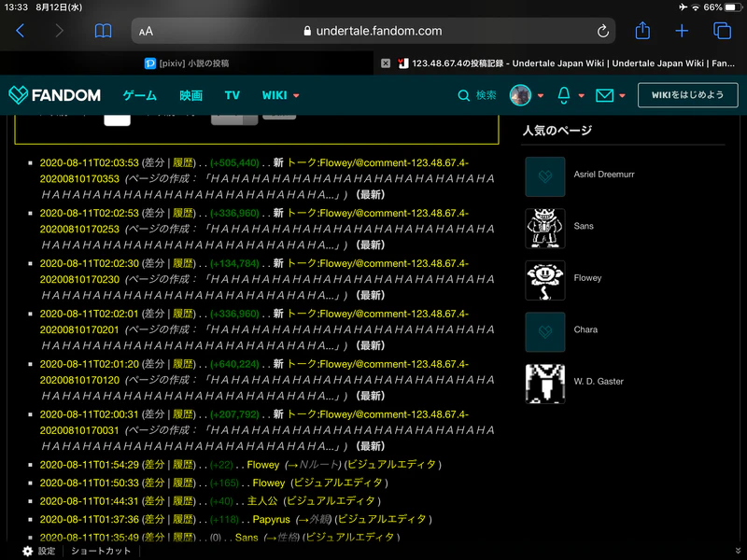Open 差分 for the 02:02:53 entry

tap(154, 214)
